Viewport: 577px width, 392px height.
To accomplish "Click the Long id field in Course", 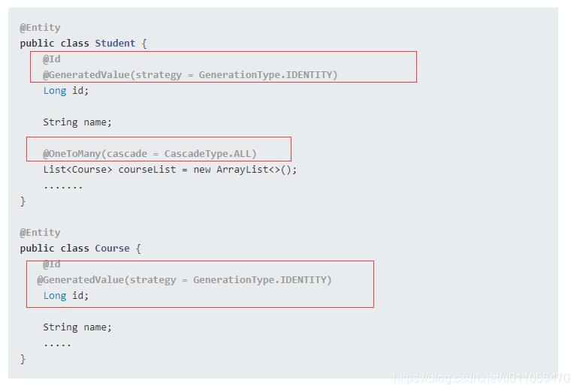I will point(66,296).
